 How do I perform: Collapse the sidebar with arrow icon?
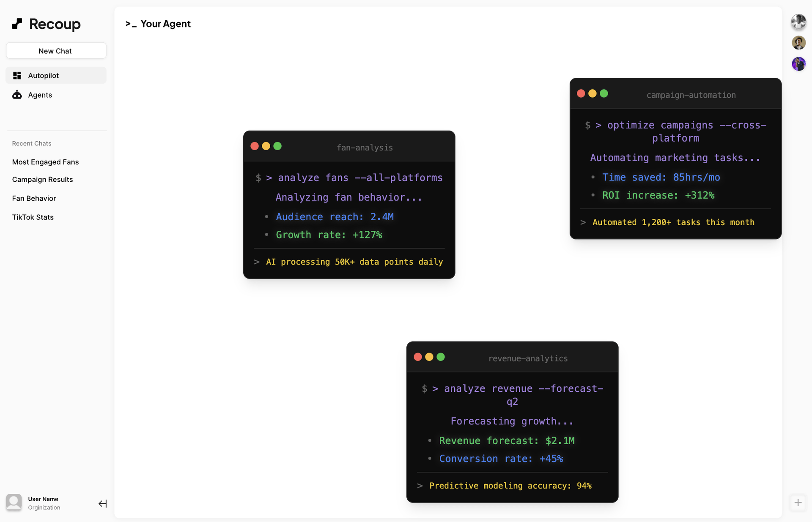(x=102, y=503)
